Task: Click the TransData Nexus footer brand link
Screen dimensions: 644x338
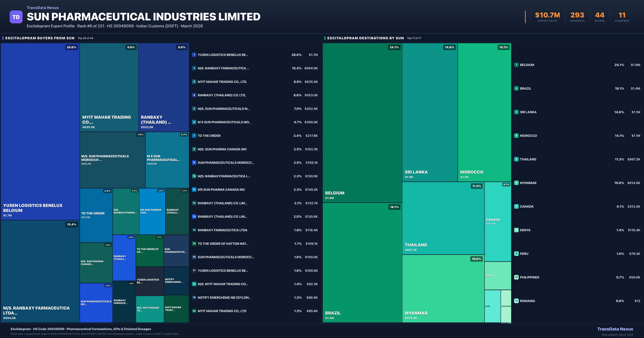Action: 615,329
